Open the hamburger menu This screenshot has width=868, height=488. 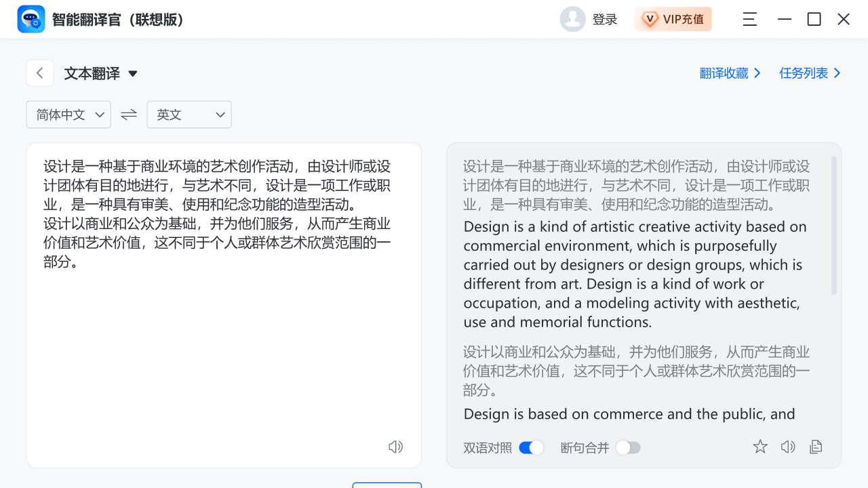pos(749,19)
